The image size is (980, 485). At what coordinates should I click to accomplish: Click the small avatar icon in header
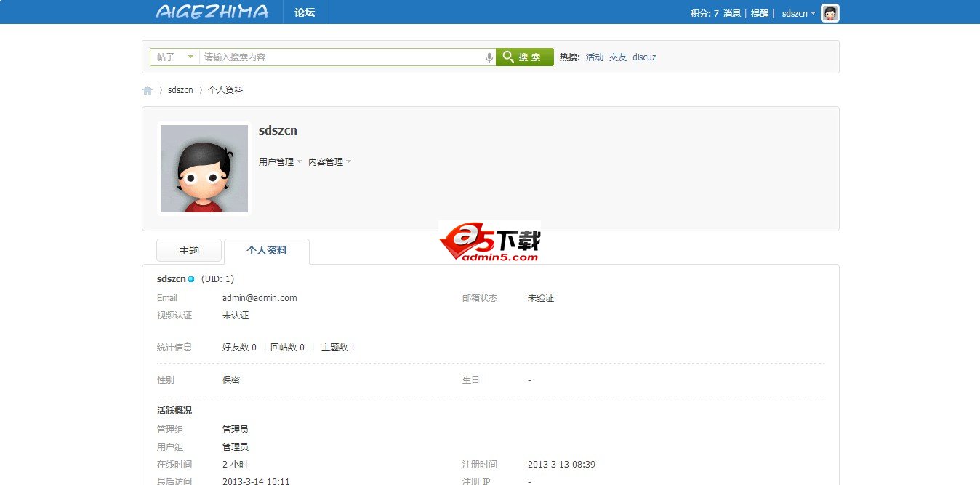click(830, 13)
